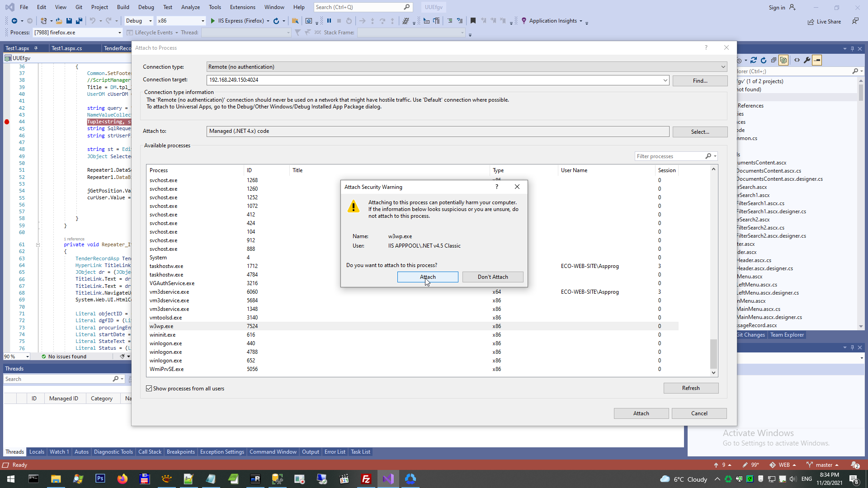The height and width of the screenshot is (488, 868).
Task: Click the security warning help question mark
Action: tap(496, 187)
